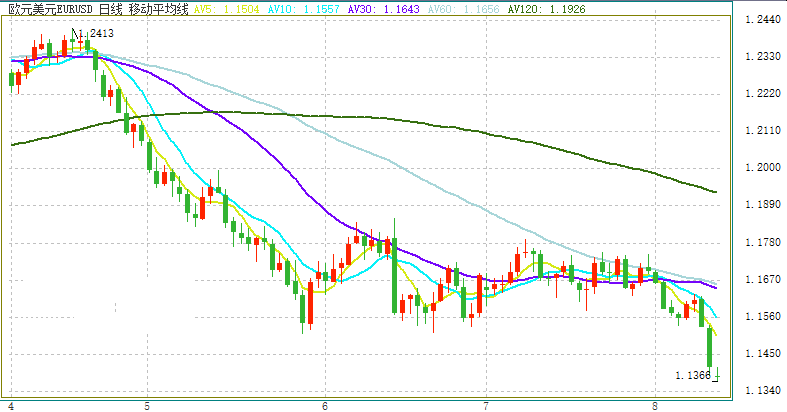Select month 5 on the time axis
Viewport: 787px width, 412px height.
147,406
